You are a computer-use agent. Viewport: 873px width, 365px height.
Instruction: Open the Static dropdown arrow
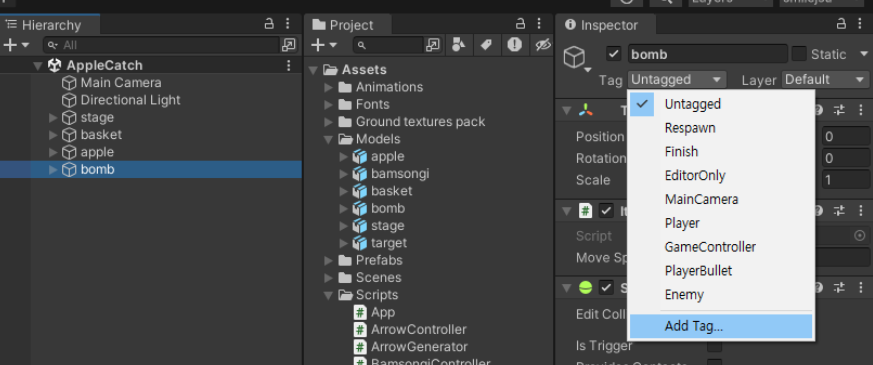pyautogui.click(x=864, y=54)
